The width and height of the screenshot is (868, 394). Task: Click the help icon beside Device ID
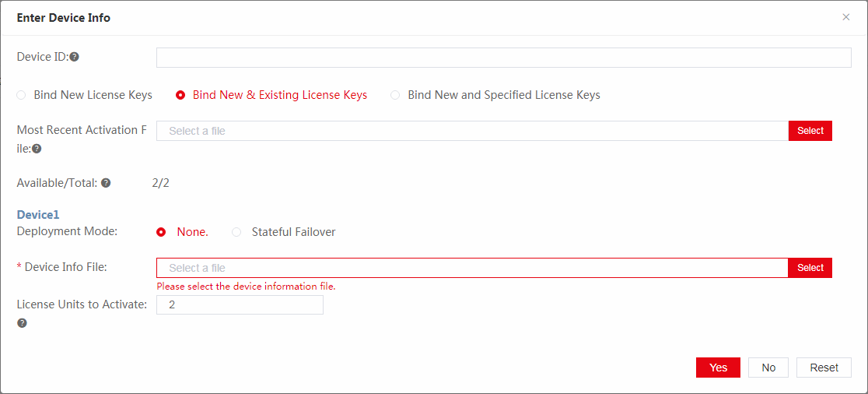point(74,57)
